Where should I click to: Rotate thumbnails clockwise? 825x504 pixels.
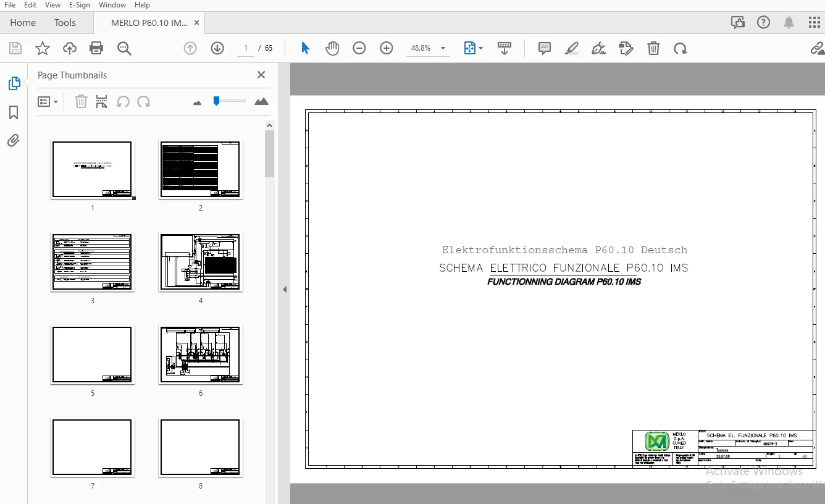tap(144, 101)
